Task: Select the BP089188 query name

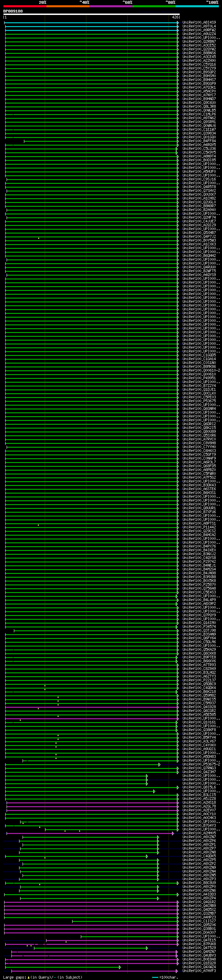Action: tap(13, 11)
